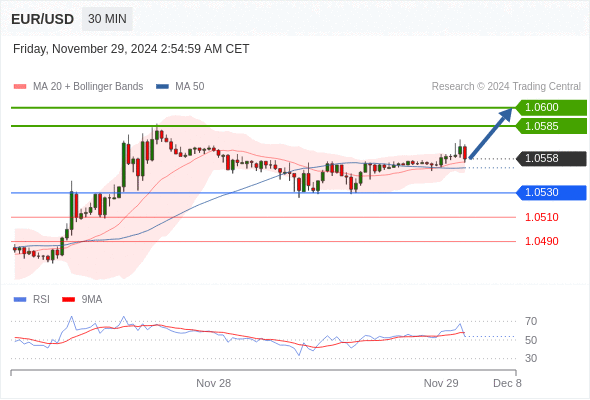Click the EUR/USD pair title
This screenshot has height=400, width=590.
(43, 19)
